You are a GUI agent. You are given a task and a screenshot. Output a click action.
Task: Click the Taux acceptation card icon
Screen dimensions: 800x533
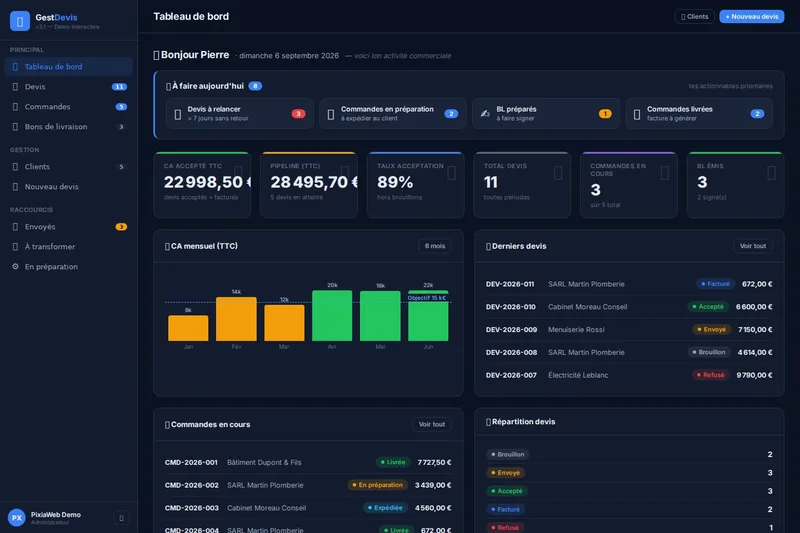(x=452, y=173)
